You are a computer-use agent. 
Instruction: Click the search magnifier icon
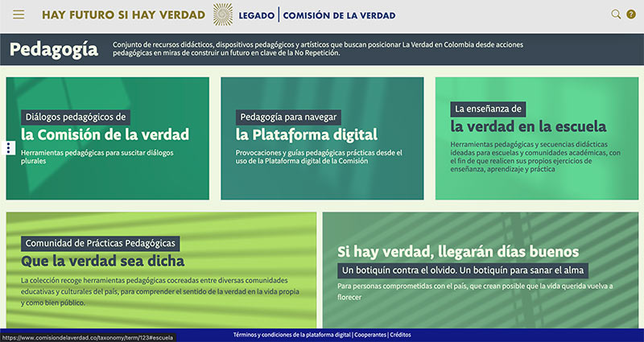click(x=616, y=14)
